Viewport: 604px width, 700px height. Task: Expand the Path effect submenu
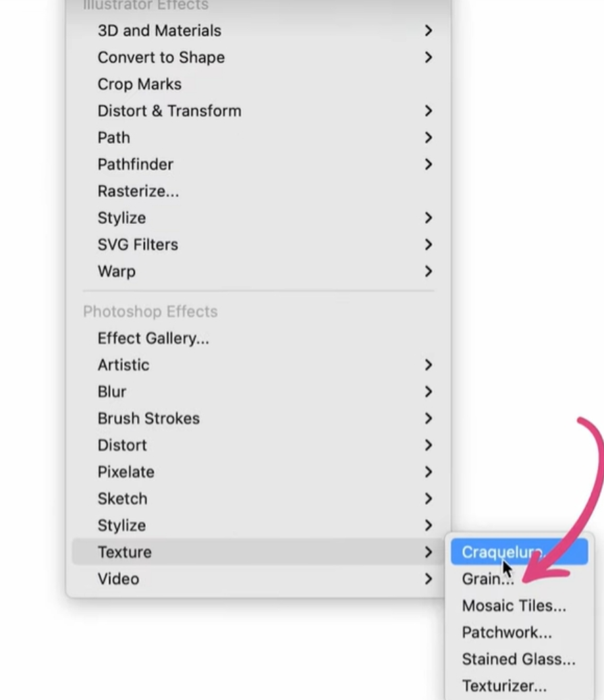(x=113, y=138)
